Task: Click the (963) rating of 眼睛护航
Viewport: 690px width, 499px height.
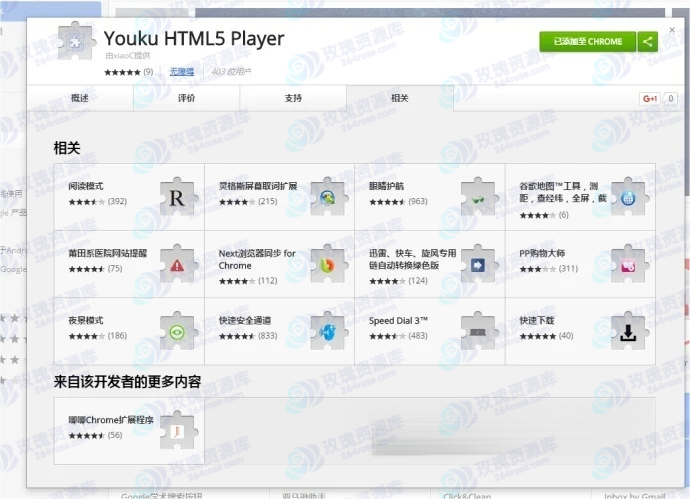Action: (x=418, y=202)
